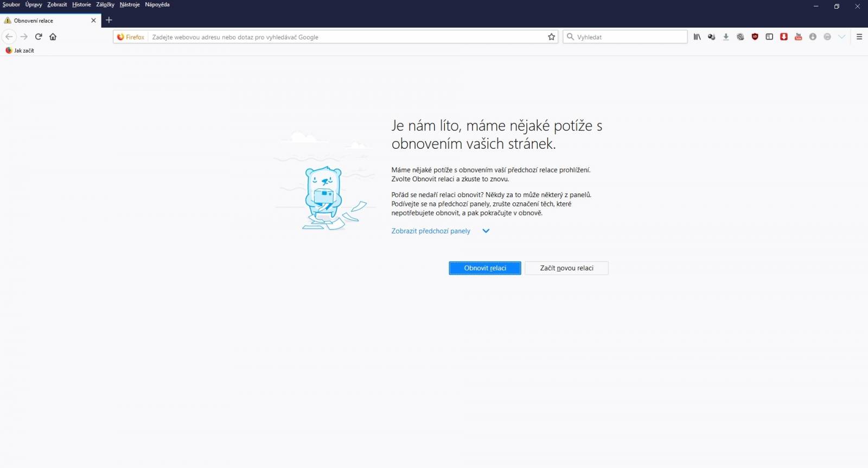Open the Záložky menu
868x468 pixels.
[x=105, y=4]
